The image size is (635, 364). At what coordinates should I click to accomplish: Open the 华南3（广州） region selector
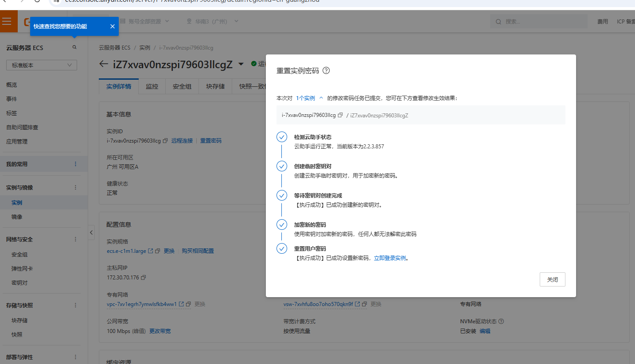coord(213,21)
